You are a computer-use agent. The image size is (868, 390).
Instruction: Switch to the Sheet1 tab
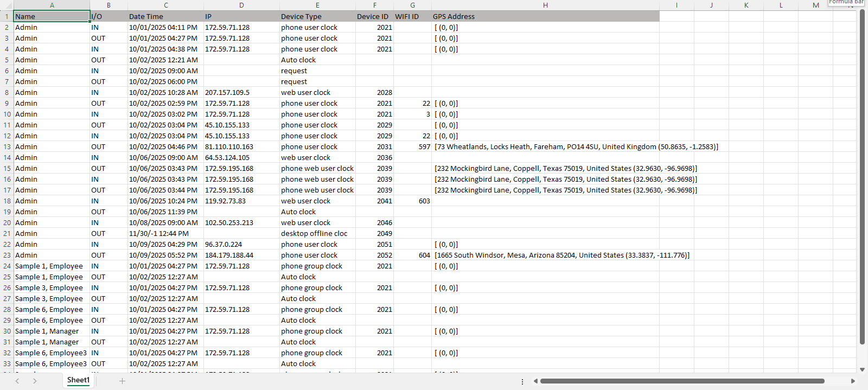78,380
